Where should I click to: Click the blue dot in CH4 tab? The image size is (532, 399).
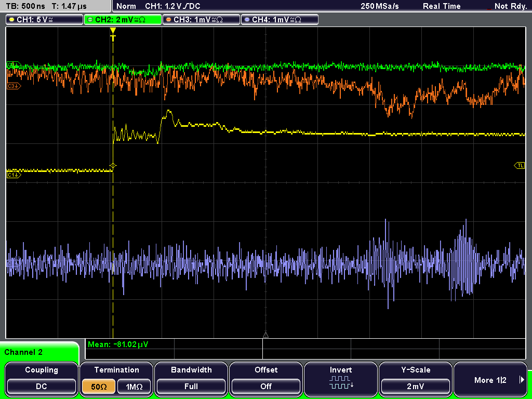(x=247, y=20)
